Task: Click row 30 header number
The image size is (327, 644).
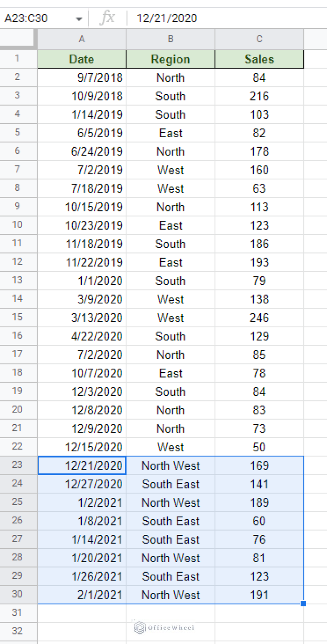Action: (17, 595)
